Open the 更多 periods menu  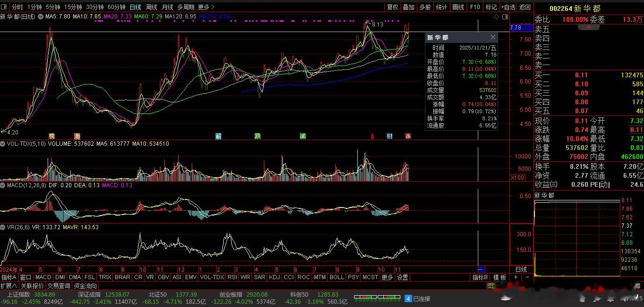pos(206,7)
